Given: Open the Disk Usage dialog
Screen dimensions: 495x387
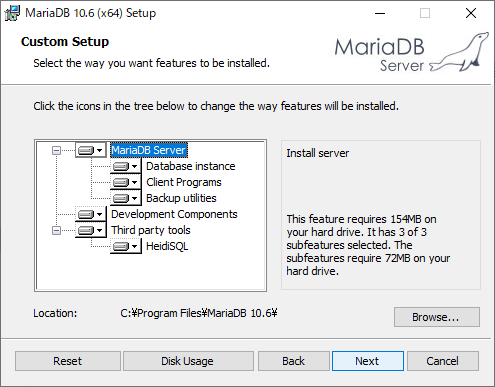Looking at the screenshot, I should [188, 361].
